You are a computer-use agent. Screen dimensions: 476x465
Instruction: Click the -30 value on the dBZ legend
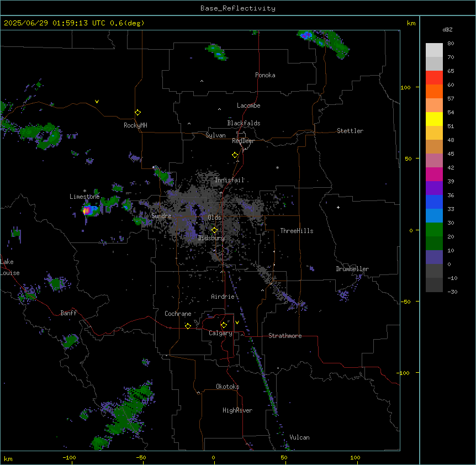coord(452,292)
